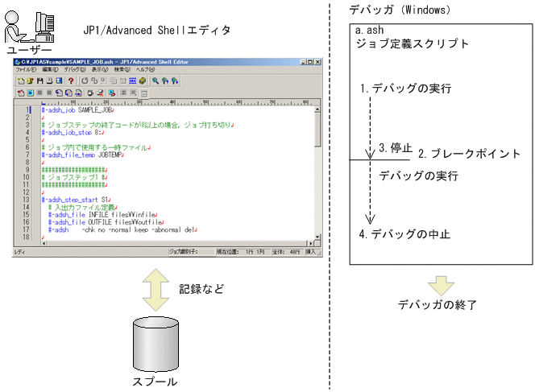Click the first icon of debug toolbar row
Image resolution: width=535 pixels, height=392 pixels.
coord(21,93)
